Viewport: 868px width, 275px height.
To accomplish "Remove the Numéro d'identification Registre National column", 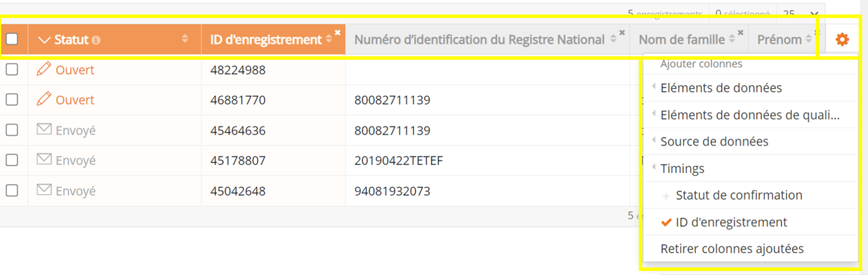I will coord(622,33).
